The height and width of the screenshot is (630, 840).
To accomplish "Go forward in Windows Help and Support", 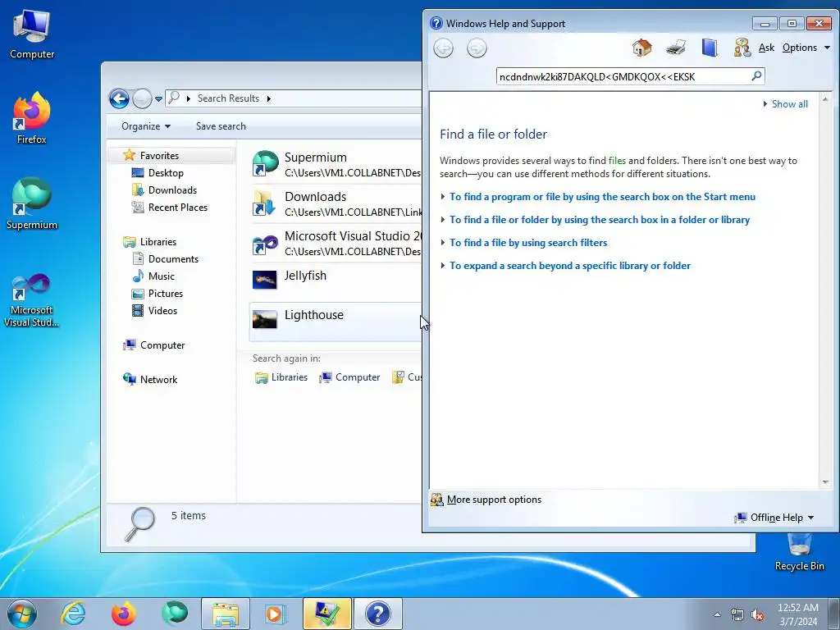I will click(x=477, y=48).
